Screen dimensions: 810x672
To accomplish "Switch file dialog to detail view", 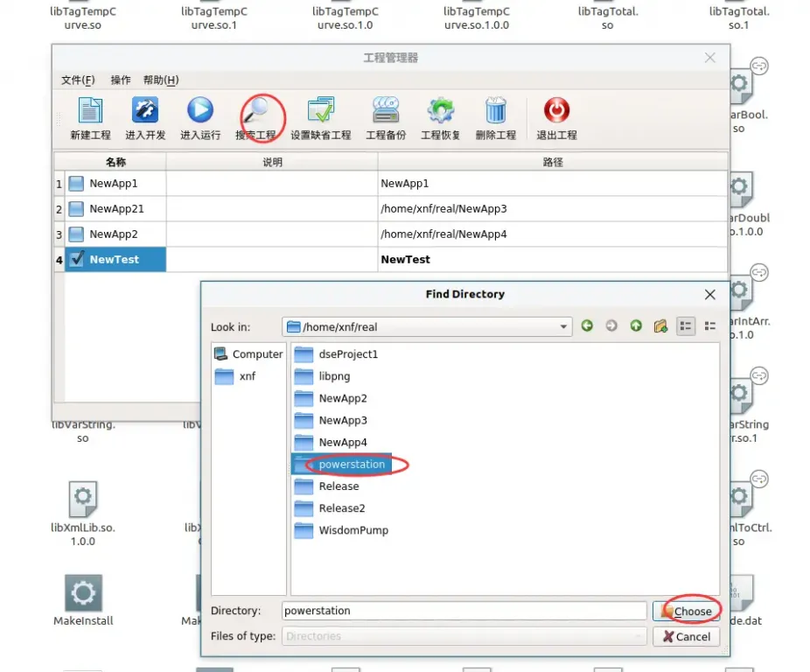I will (x=710, y=325).
